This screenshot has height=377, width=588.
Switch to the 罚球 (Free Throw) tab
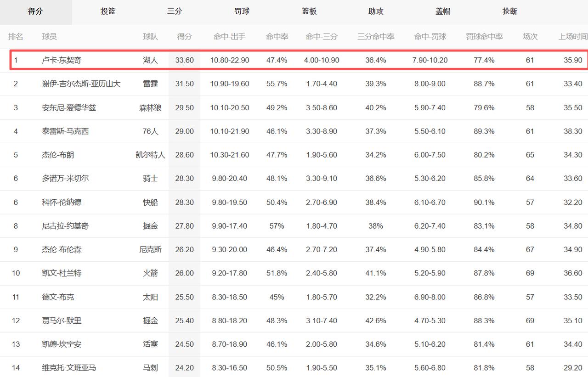point(241,12)
